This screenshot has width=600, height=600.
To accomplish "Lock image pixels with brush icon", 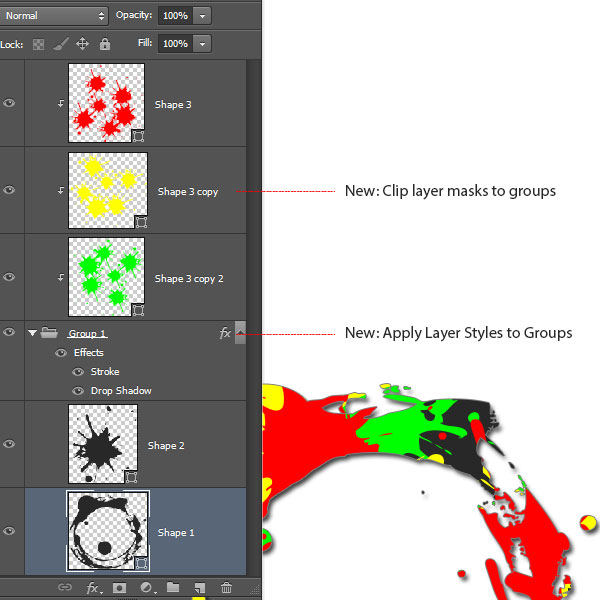I will [x=61, y=44].
